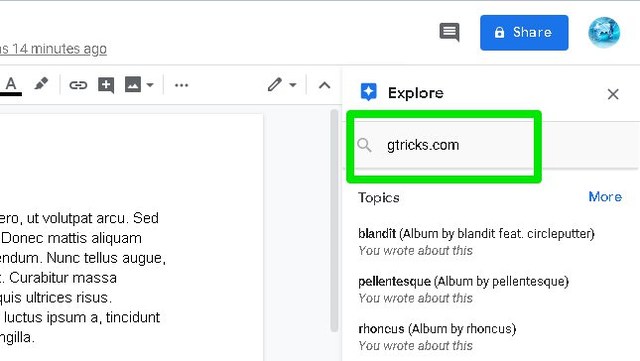This screenshot has height=361, width=640.
Task: Open the Google account avatar
Action: [x=604, y=32]
